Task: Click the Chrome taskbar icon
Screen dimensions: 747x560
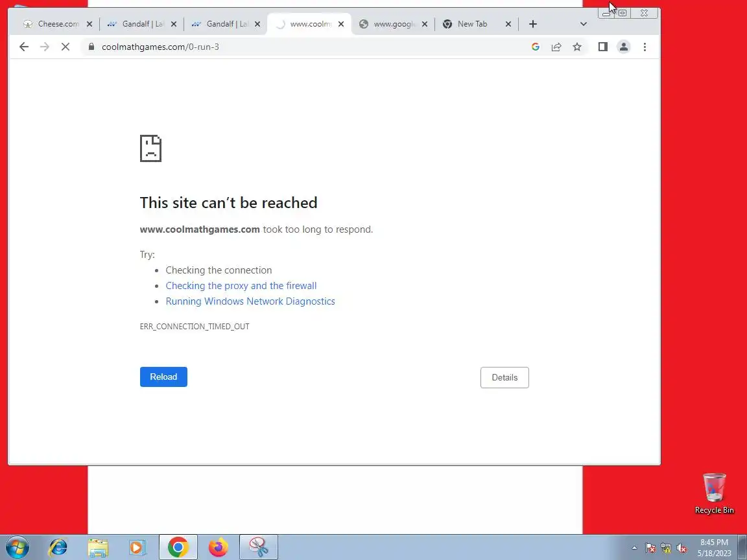Action: point(178,547)
